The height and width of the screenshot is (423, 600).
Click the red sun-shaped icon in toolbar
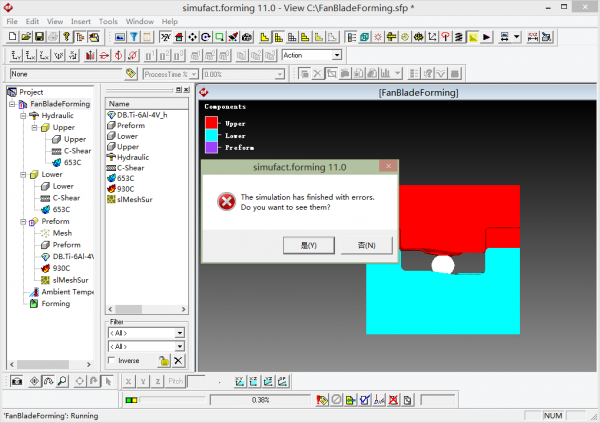click(378, 37)
